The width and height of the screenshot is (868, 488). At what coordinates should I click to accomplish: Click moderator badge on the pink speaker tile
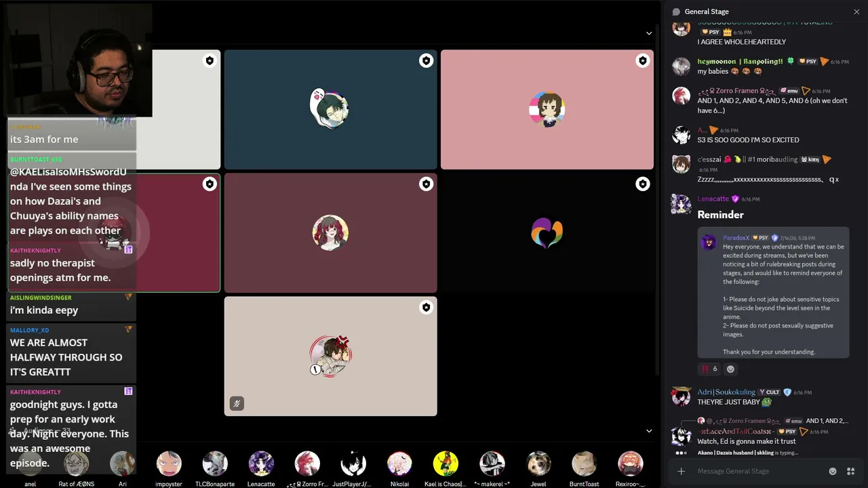(642, 61)
